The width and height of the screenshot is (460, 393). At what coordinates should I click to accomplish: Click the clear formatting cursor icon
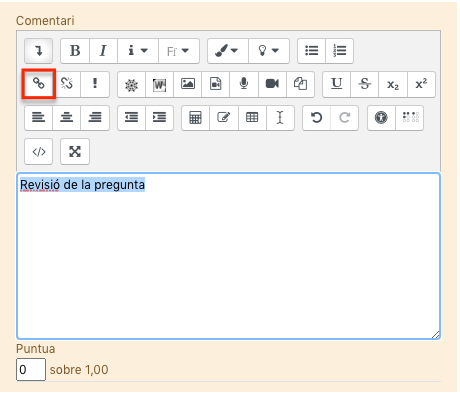point(280,118)
